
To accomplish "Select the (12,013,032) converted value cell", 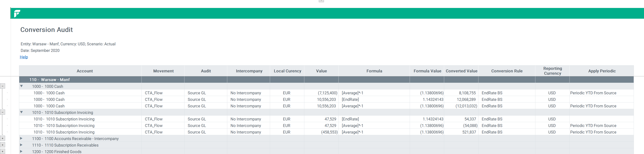I will [x=461, y=106].
